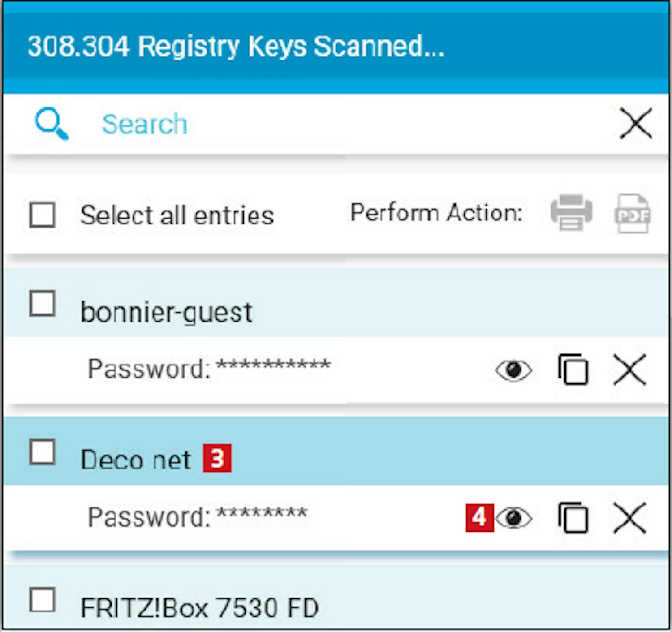This screenshot has width=672, height=632.
Task: Show the Deco net password with eye icon
Action: [514, 518]
